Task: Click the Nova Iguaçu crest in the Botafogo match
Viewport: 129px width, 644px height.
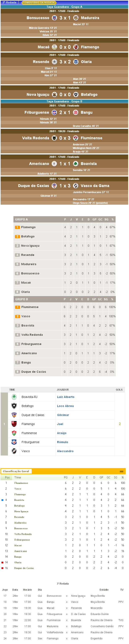Action: (x=54, y=95)
